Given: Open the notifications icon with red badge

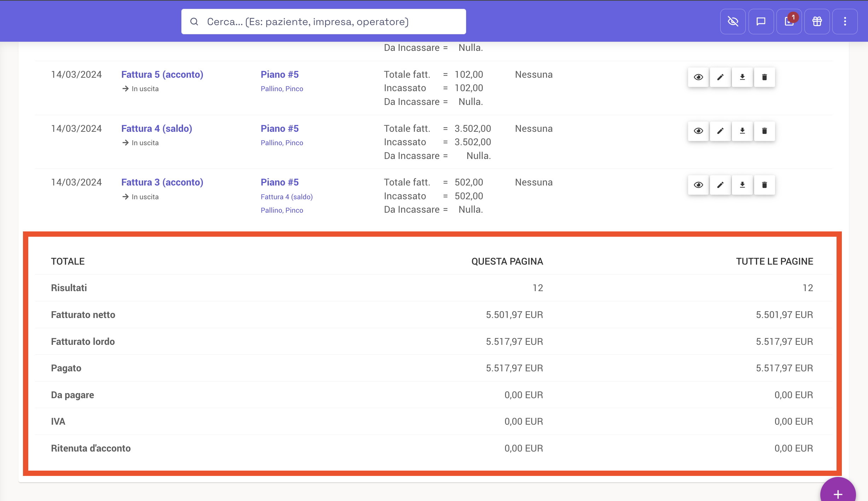Looking at the screenshot, I should (x=789, y=22).
